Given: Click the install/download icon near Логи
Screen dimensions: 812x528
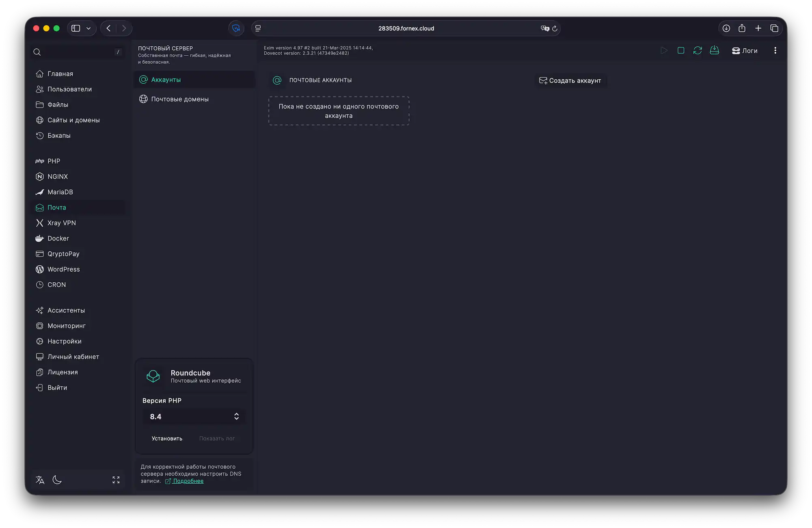Looking at the screenshot, I should [x=715, y=50].
